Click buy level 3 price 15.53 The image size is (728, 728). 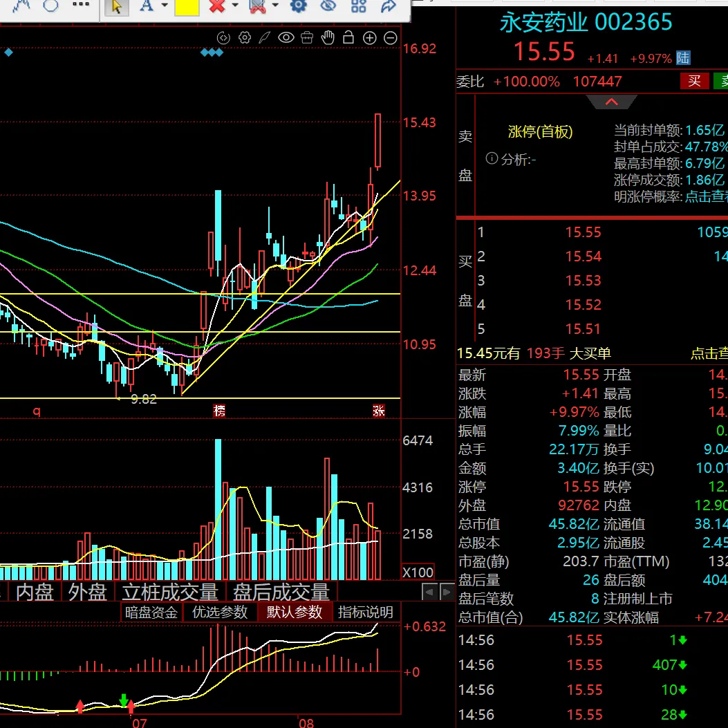click(x=583, y=281)
